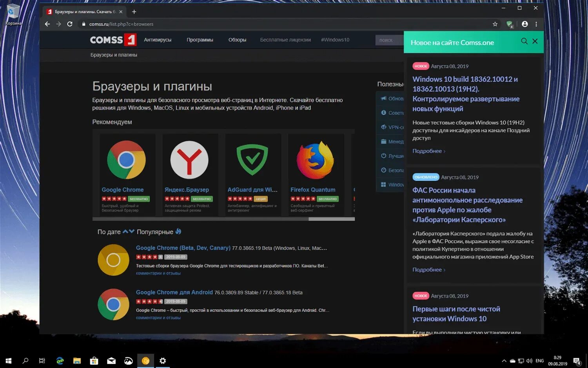The image size is (588, 368).
Task: Open Task View on taskbar
Action: point(42,361)
